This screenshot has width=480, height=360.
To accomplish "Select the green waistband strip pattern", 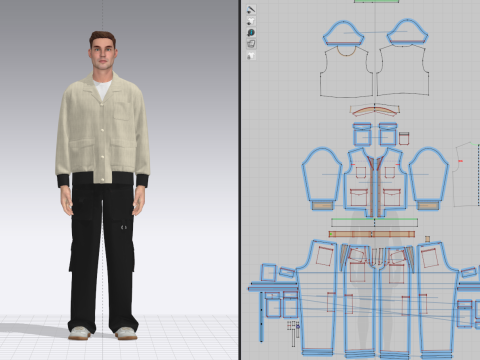I will (x=374, y=223).
